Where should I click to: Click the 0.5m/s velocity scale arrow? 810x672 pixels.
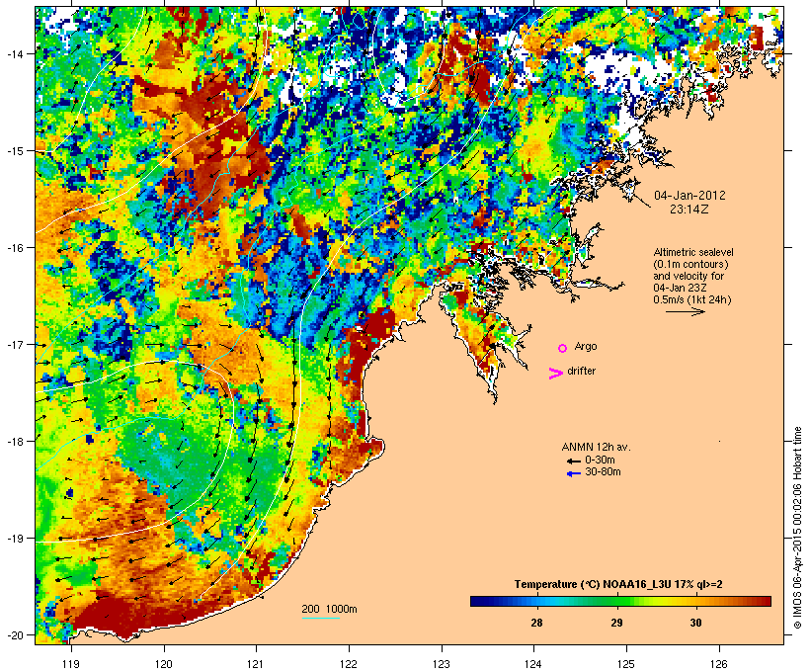685,311
